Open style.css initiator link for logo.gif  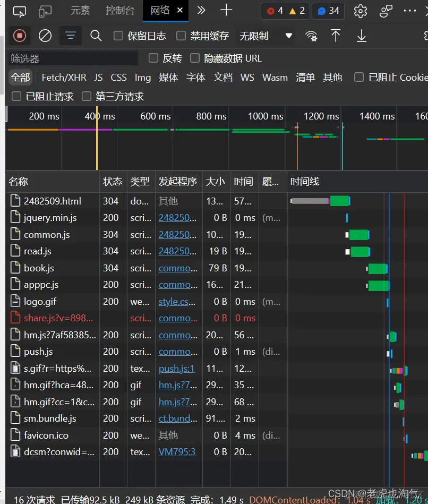(x=177, y=302)
